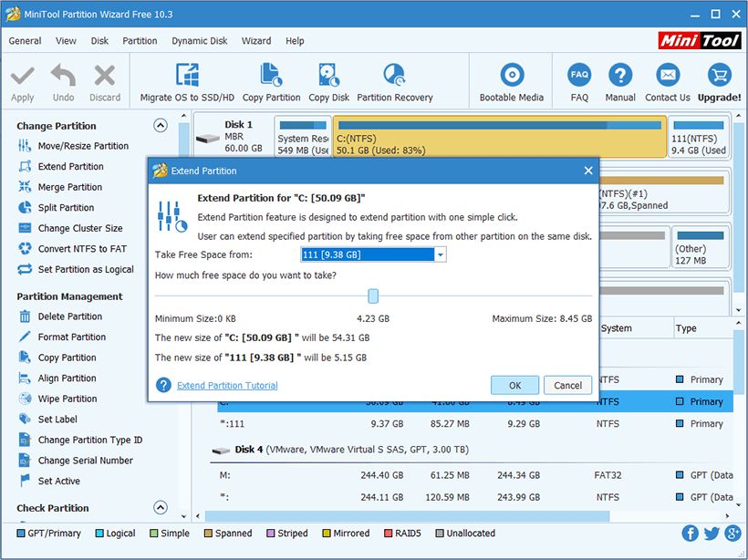Viewport: 748px width, 560px height.
Task: Click the Apply checkmark icon
Action: point(23,77)
